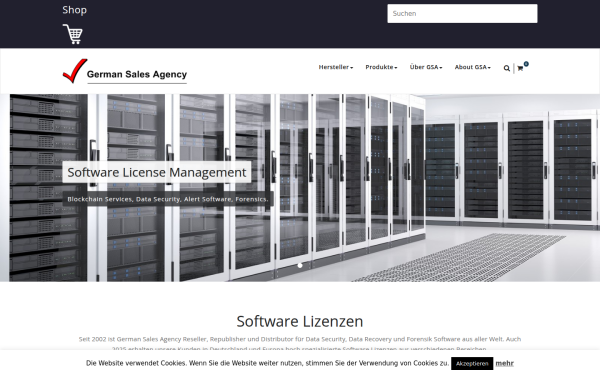
Task: Expand the Produkte dropdown menu
Action: coord(381,67)
